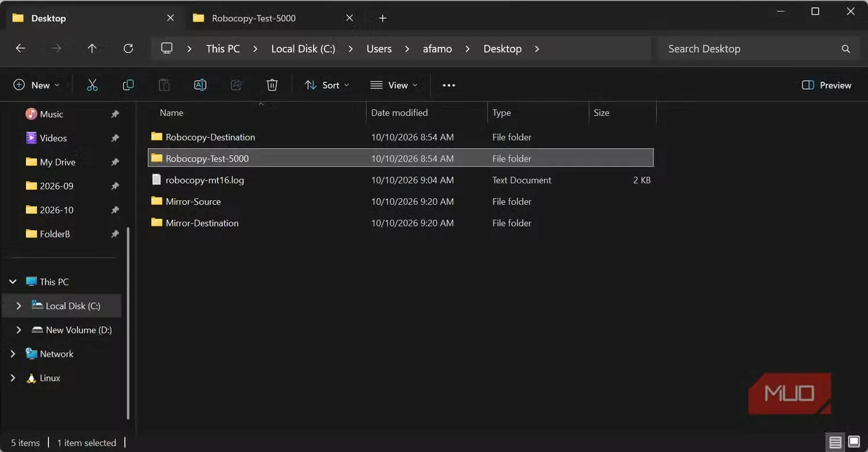Open the New dropdown menu
Screen dimensions: 868x452
click(36, 85)
